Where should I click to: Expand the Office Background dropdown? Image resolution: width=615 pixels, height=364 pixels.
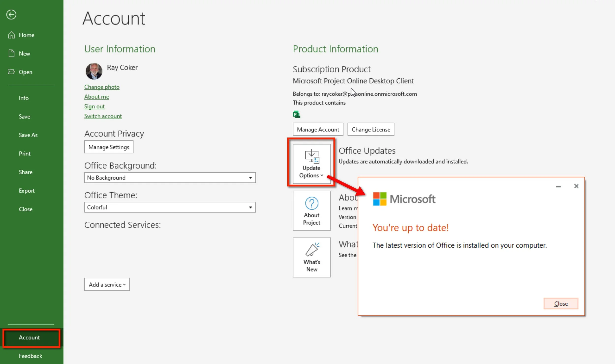pos(250,178)
